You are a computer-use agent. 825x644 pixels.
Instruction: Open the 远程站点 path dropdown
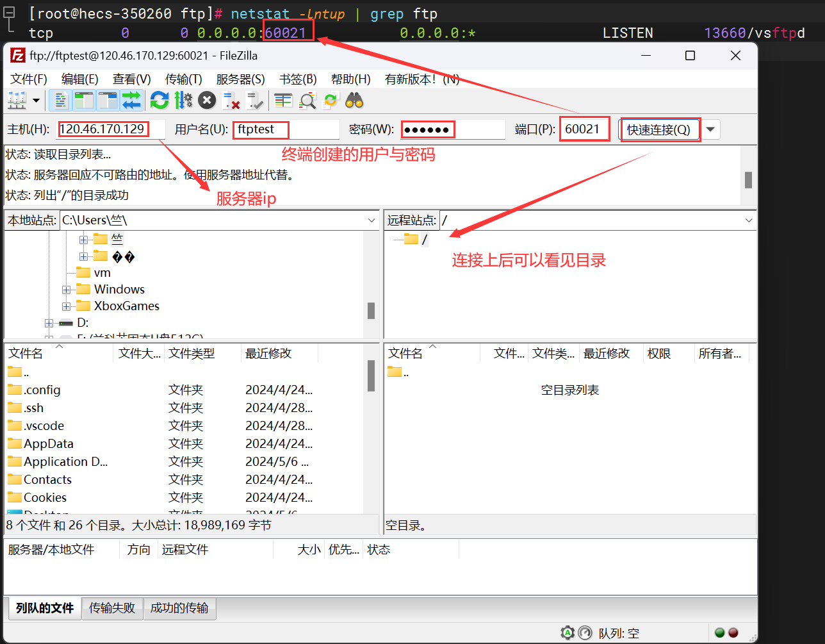[x=749, y=220]
